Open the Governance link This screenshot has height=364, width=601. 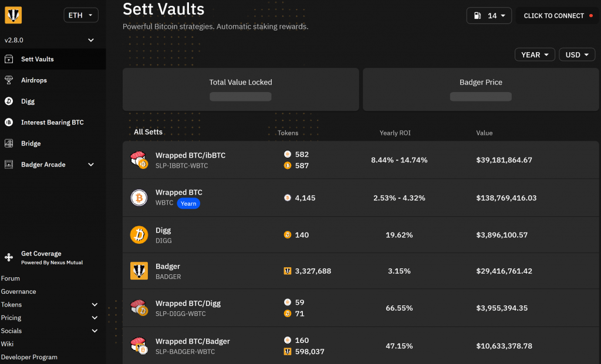click(x=18, y=291)
